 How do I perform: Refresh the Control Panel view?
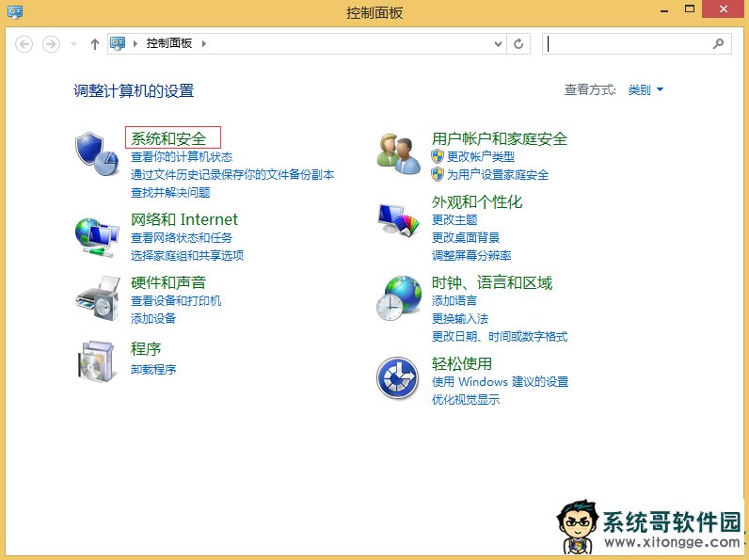[x=518, y=44]
